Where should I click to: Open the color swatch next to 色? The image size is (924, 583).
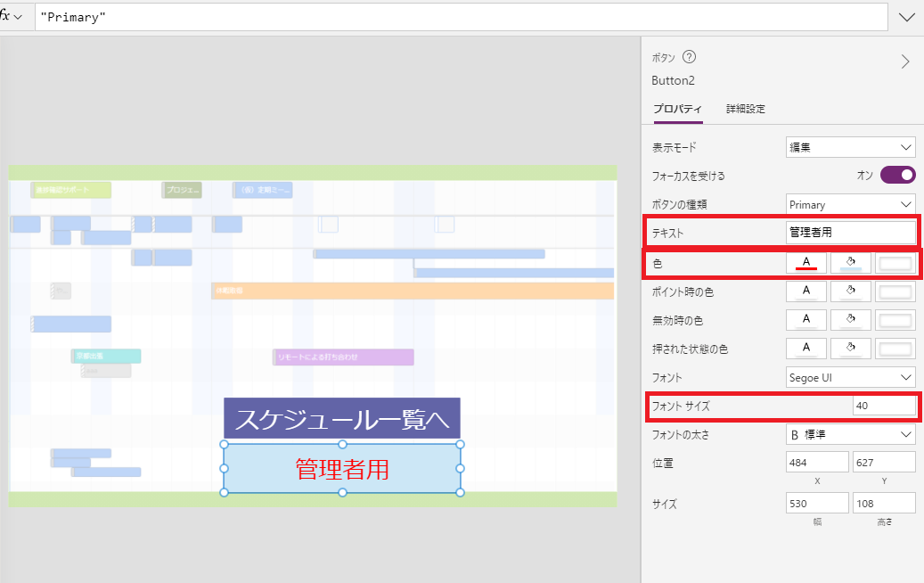[895, 262]
